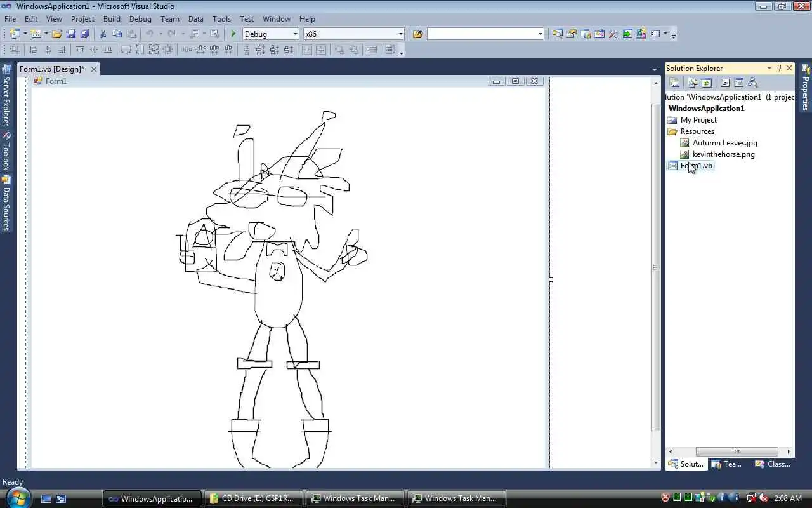This screenshot has height=508, width=812.
Task: Click the Open File folder icon
Action: pyautogui.click(x=57, y=34)
